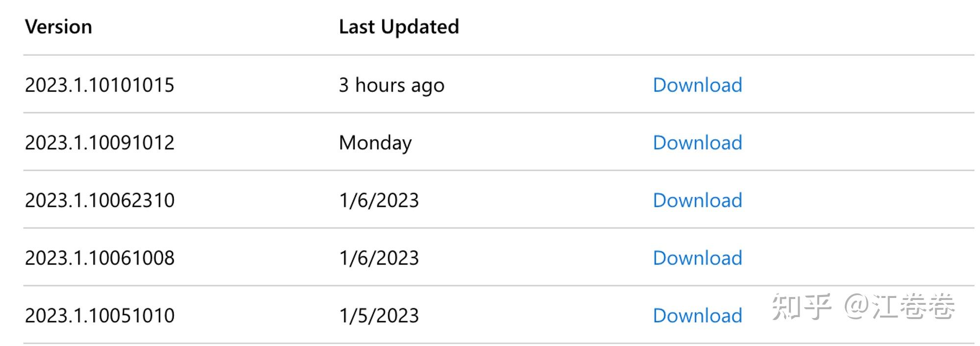Select version number 2023.1.10061008 text
Viewport: 980px width, 346px height.
[x=99, y=258]
